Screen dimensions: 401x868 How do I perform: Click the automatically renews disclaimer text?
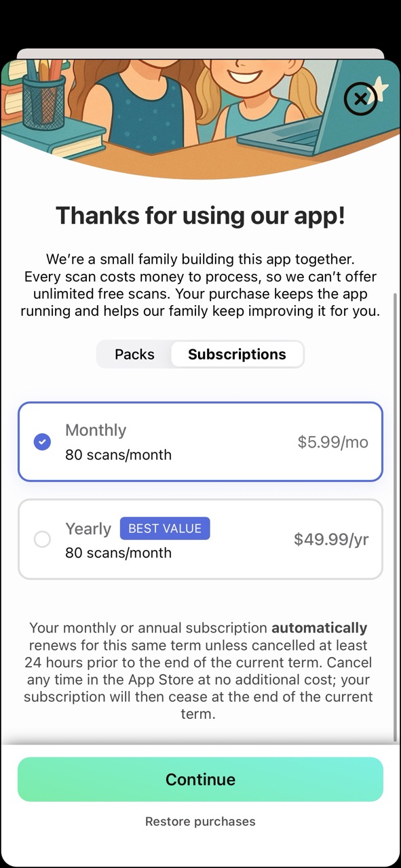200,670
